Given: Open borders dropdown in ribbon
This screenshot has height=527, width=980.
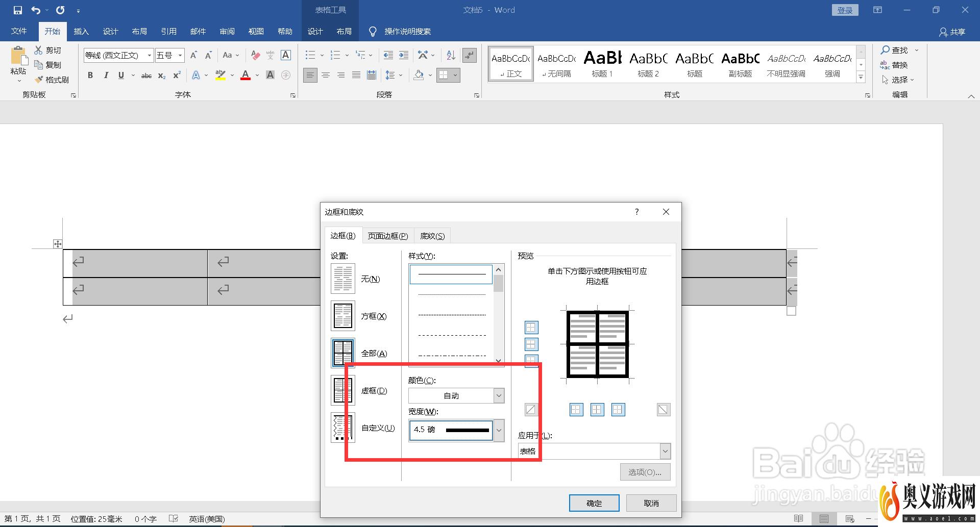Looking at the screenshot, I should 455,76.
